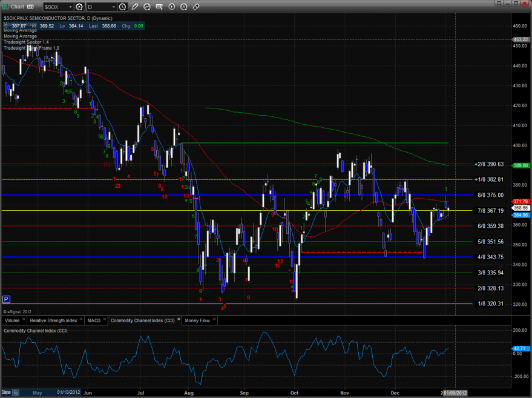Viewport: 532px width, 398px height.
Task: Click the 42.71 CCI value tag
Action: coord(520,349)
